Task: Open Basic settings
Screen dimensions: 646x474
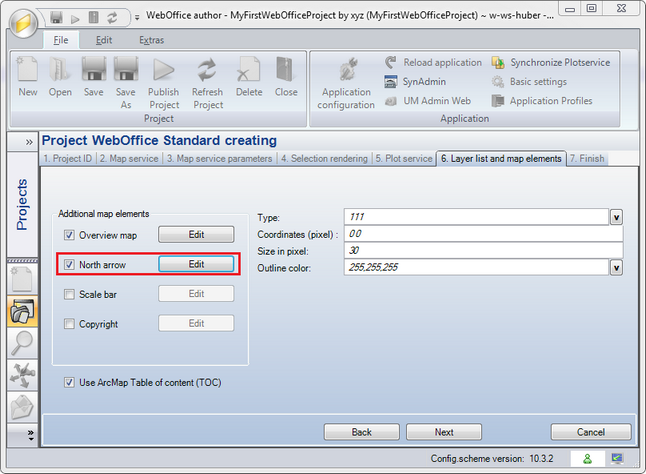Action: point(529,82)
